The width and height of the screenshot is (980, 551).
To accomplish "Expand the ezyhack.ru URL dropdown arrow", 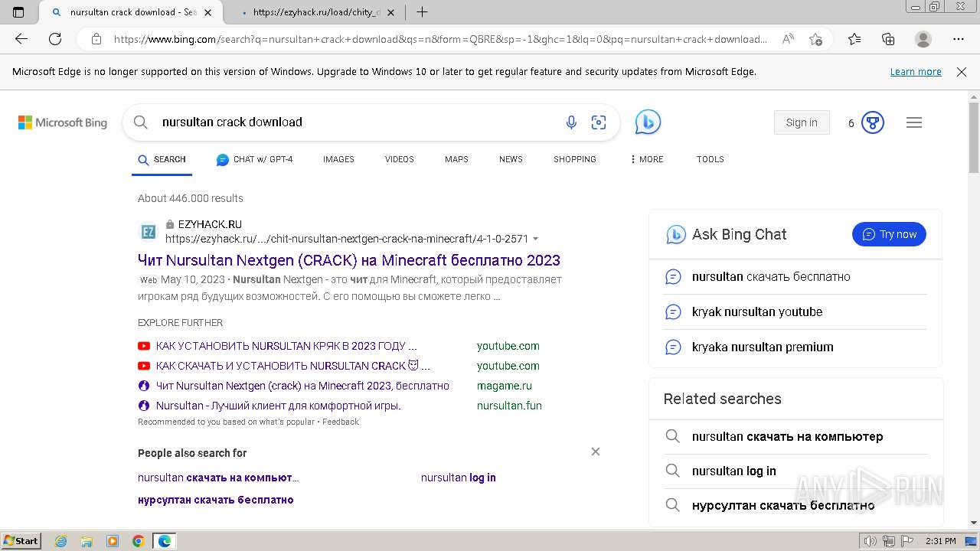I will pos(535,239).
